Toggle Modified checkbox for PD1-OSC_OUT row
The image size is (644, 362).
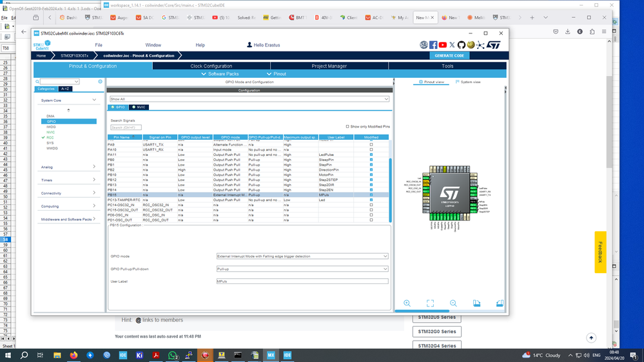coord(371,220)
